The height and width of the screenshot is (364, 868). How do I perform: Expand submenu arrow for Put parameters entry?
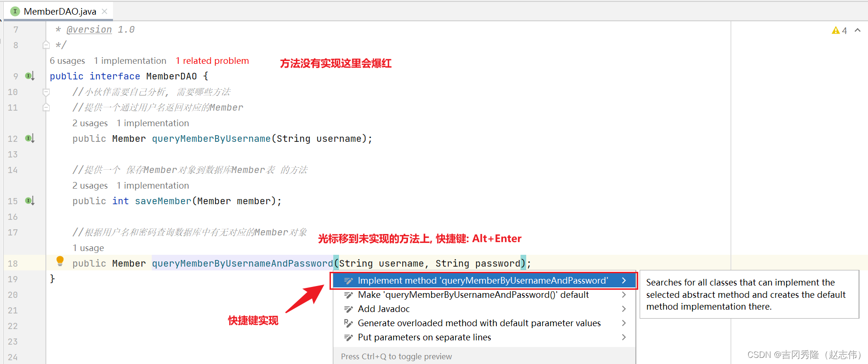624,337
